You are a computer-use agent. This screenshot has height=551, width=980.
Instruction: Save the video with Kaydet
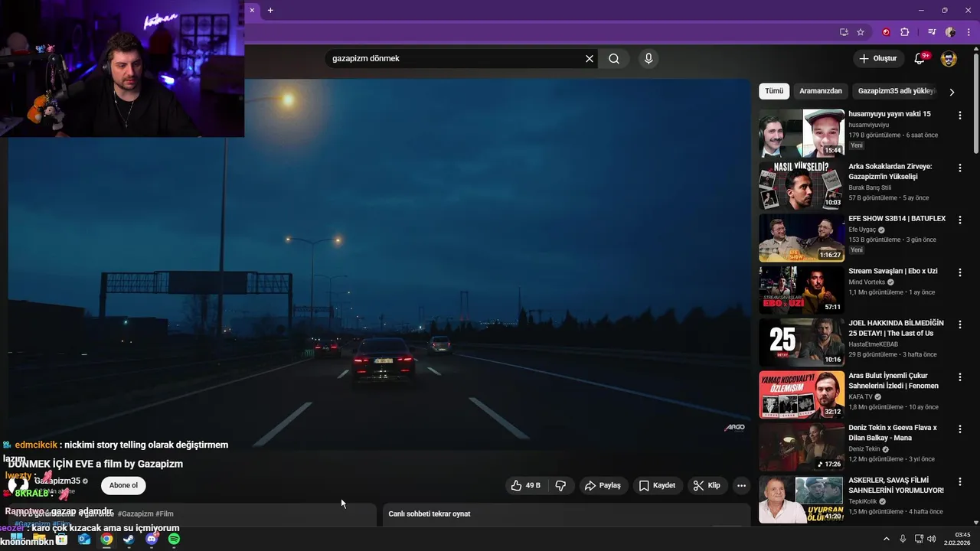tap(657, 485)
